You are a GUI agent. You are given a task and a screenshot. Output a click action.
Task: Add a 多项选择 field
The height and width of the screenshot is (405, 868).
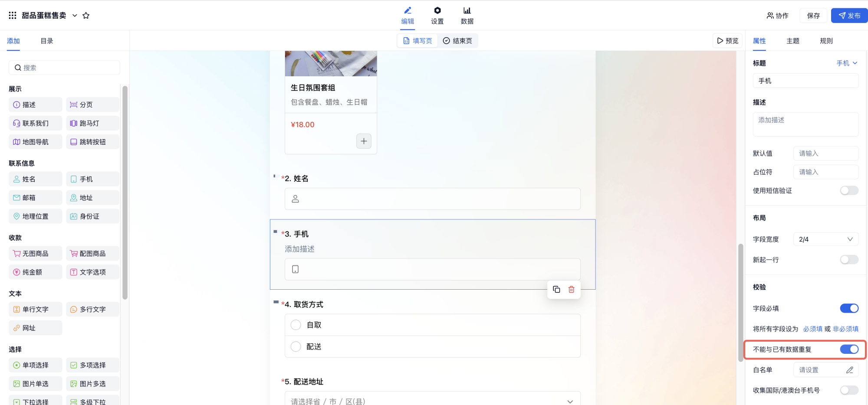click(92, 365)
